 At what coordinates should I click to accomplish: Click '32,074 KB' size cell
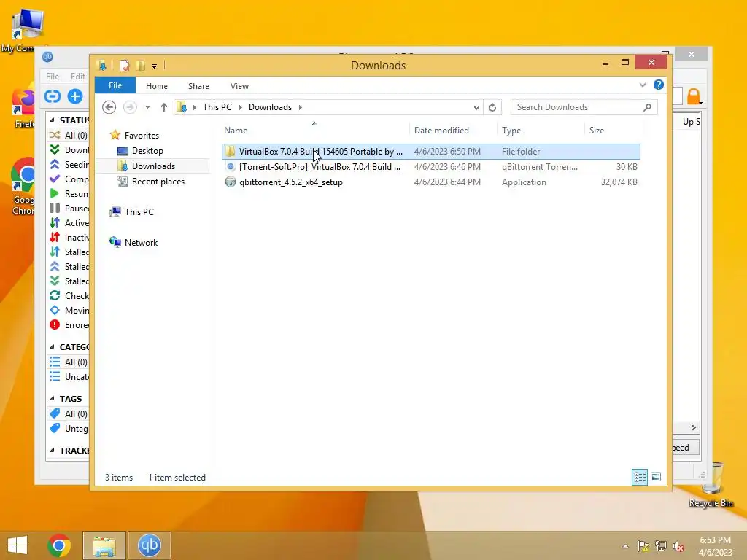pos(619,182)
